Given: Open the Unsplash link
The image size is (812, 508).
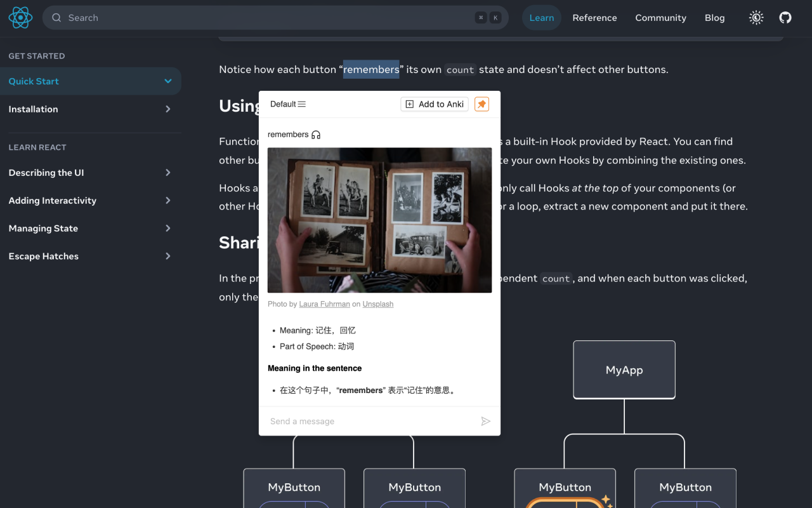Looking at the screenshot, I should [378, 304].
